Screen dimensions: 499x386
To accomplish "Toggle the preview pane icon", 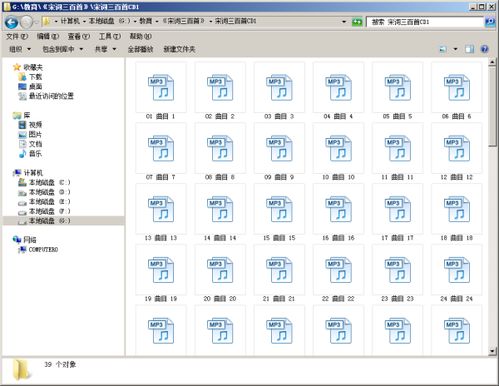I will pos(469,49).
